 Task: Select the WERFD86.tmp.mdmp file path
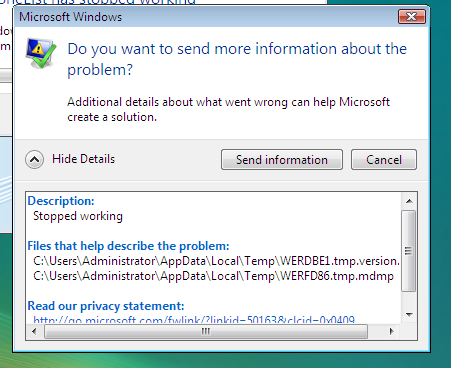coord(213,276)
